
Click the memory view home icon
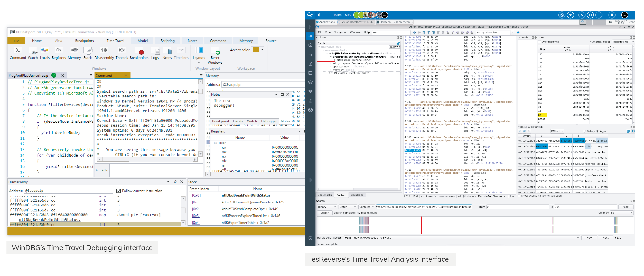[x=525, y=131]
